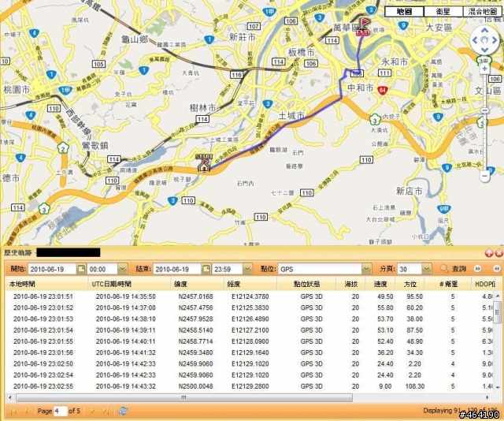Click the rewind playback toolbar icon
The width and height of the screenshot is (504, 421).
pyautogui.click(x=497, y=269)
